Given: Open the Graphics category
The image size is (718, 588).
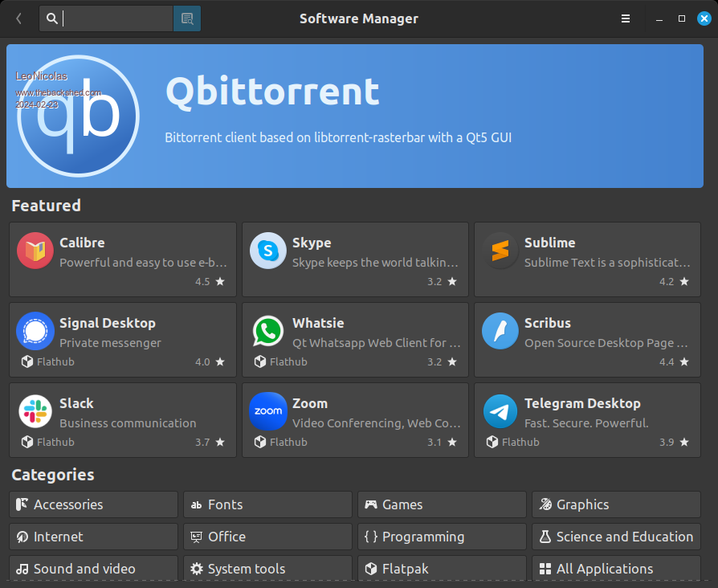Looking at the screenshot, I should pyautogui.click(x=615, y=504).
